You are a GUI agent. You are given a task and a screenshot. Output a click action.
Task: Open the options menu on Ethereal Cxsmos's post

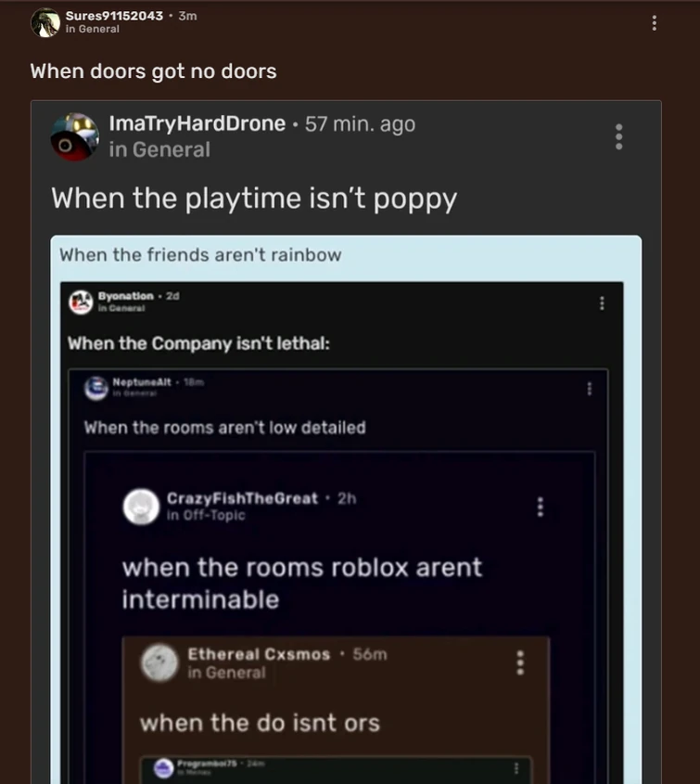click(x=520, y=662)
